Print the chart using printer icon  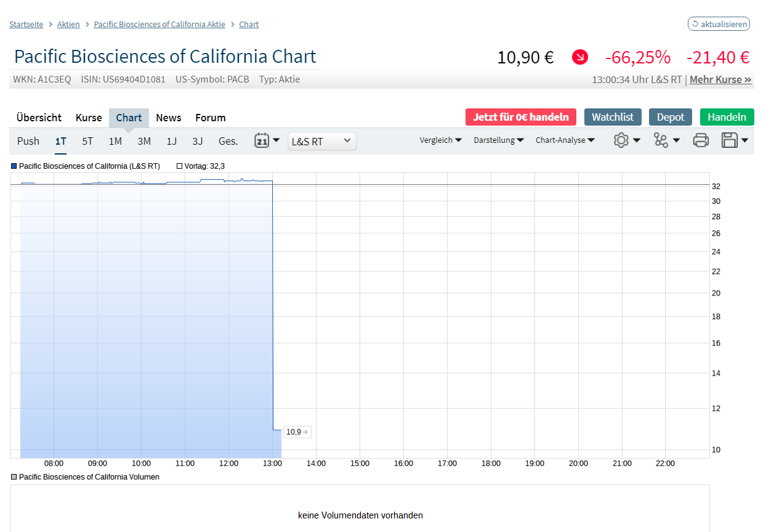701,140
